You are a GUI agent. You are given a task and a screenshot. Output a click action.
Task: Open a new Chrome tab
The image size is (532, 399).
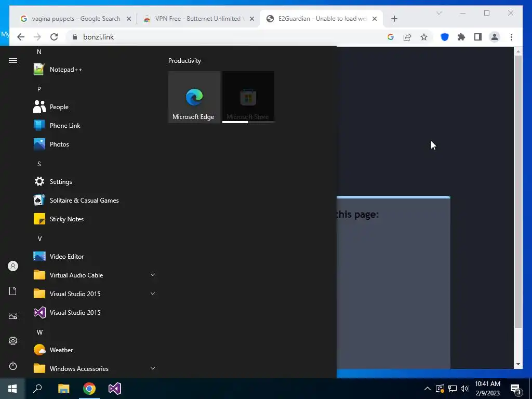click(x=394, y=19)
